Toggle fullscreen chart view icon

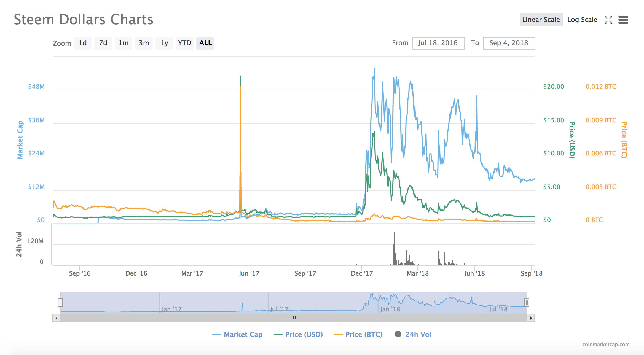[608, 20]
